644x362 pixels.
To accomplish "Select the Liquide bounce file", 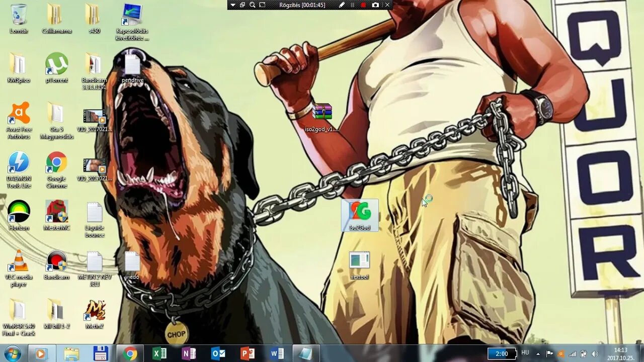I will tap(94, 219).
